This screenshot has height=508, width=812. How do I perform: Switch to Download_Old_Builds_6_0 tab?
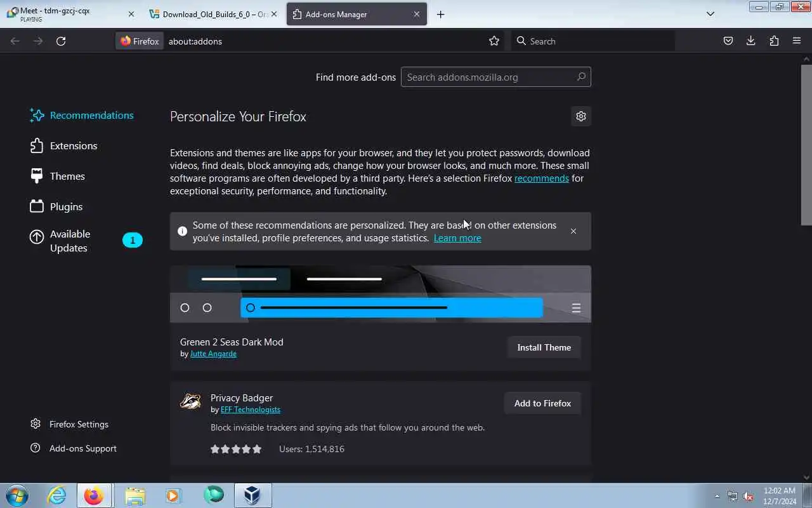pyautogui.click(x=213, y=14)
